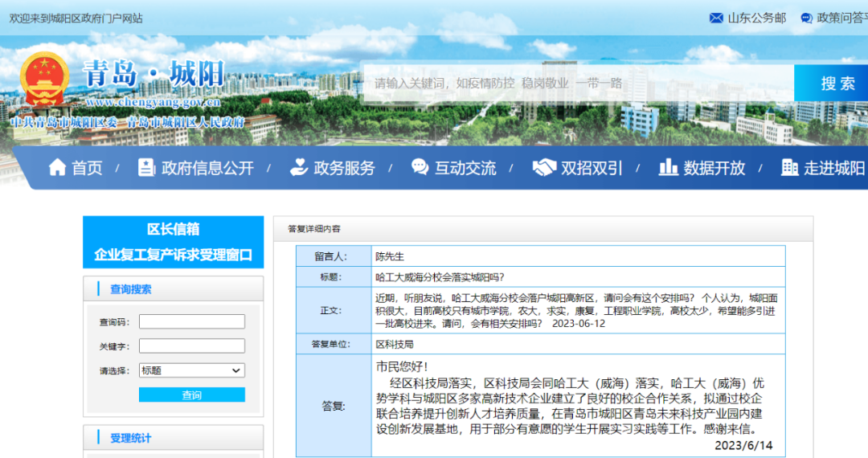Click the building icon beside 走进城阳
This screenshot has height=458, width=868.
pyautogui.click(x=789, y=167)
